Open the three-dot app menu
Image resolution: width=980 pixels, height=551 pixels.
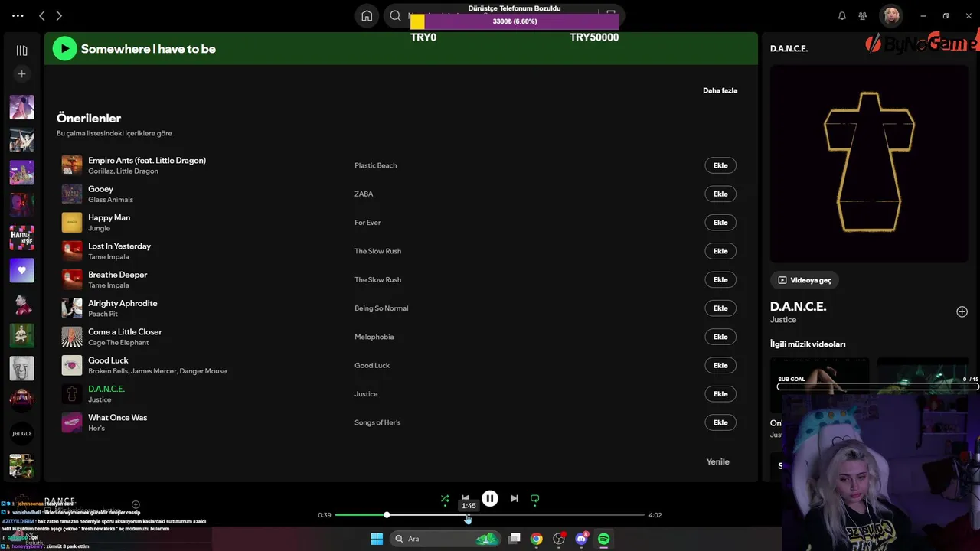[18, 15]
